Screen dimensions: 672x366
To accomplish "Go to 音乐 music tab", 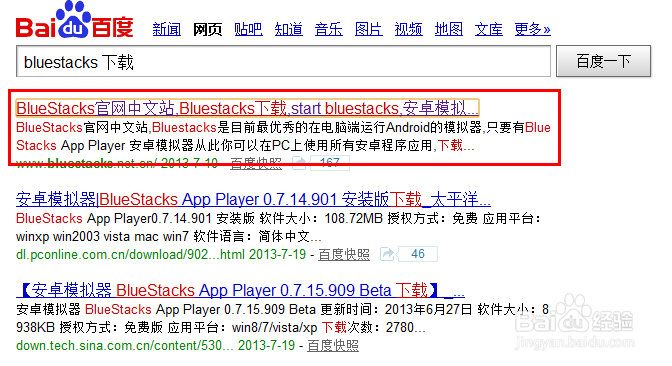I will pyautogui.click(x=329, y=29).
